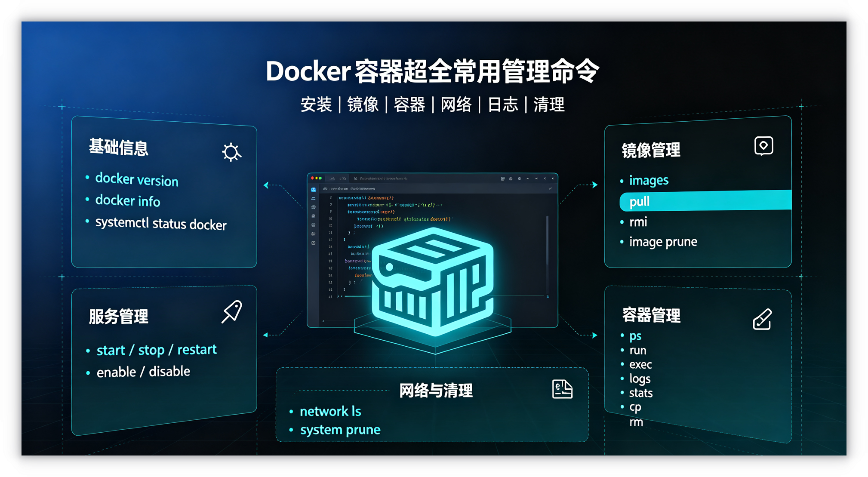Select the blue highlighted icon in editor sidebar

(x=314, y=190)
